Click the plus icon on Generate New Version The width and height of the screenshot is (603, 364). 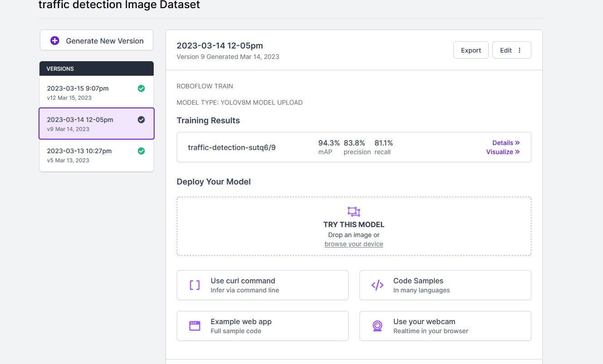click(55, 40)
